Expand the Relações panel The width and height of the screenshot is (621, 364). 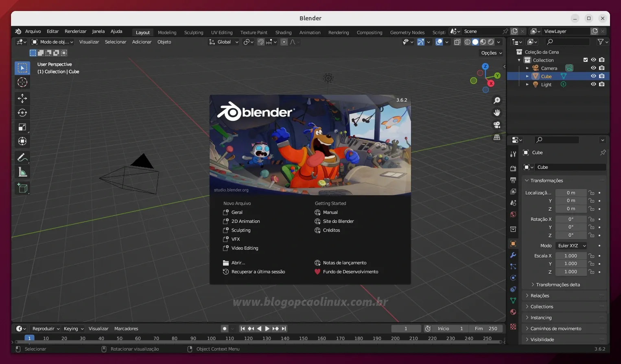[564, 296]
